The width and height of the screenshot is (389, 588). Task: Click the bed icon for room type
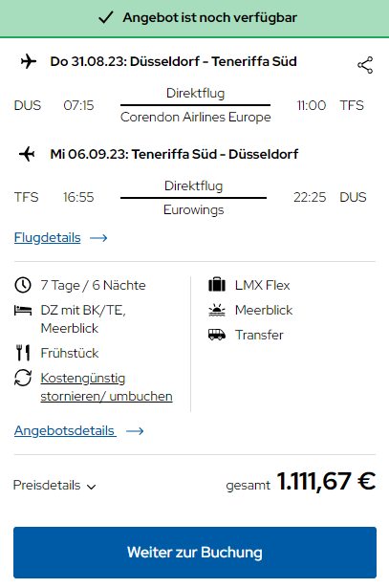pos(23,310)
